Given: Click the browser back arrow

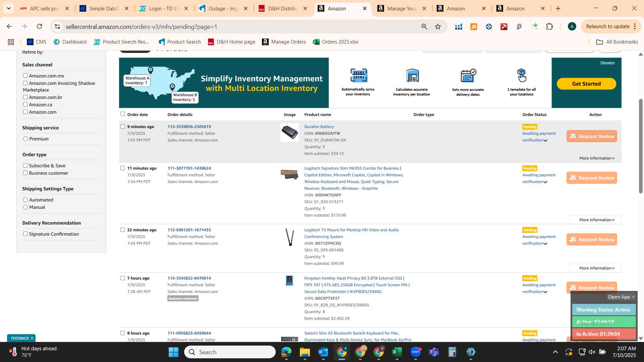Looking at the screenshot, I should point(9,26).
